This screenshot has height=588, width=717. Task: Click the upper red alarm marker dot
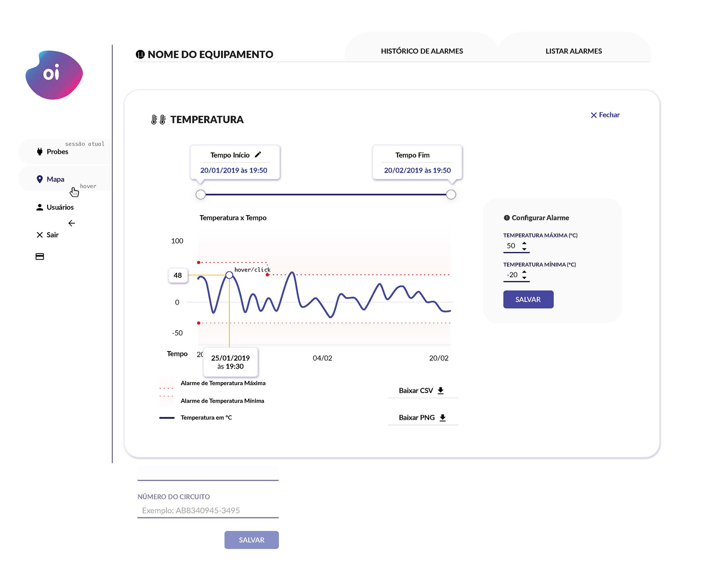199,263
